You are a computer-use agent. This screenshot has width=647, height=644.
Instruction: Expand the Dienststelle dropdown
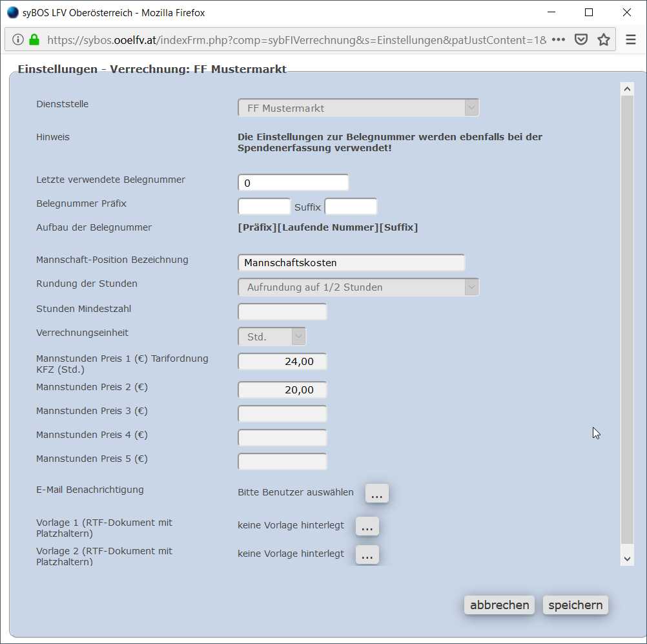[358, 109]
